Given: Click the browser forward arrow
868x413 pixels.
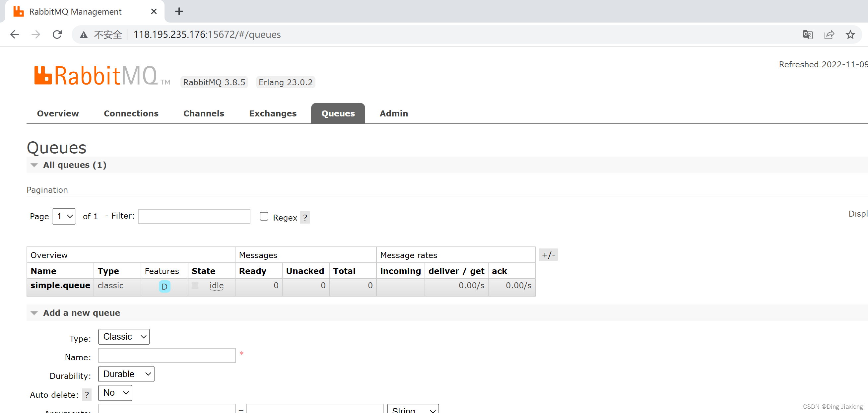Looking at the screenshot, I should pos(36,34).
